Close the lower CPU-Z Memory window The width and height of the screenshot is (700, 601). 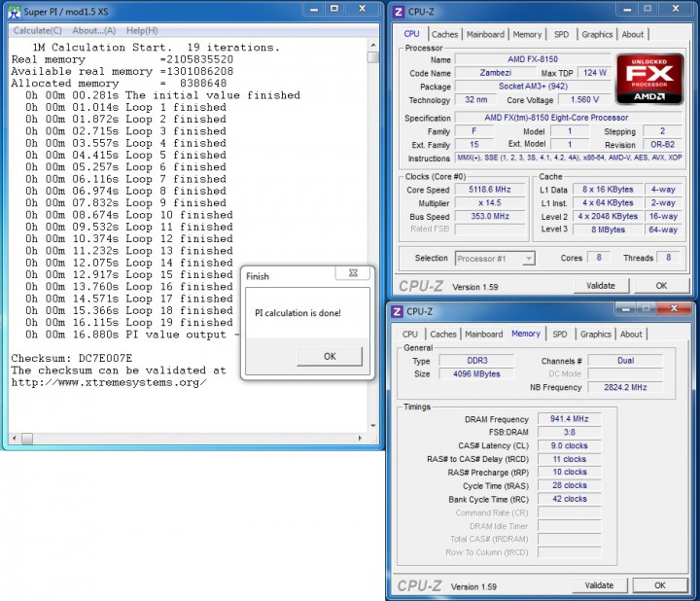coord(674,308)
